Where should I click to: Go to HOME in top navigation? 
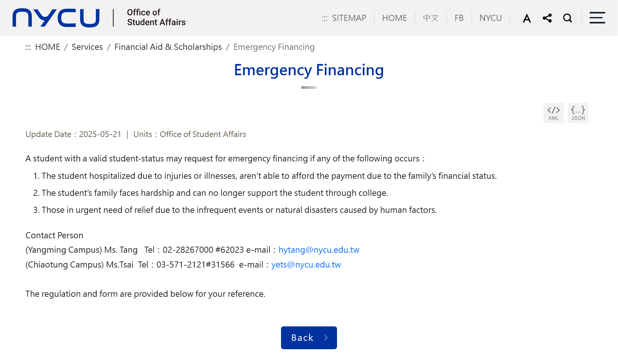point(394,18)
